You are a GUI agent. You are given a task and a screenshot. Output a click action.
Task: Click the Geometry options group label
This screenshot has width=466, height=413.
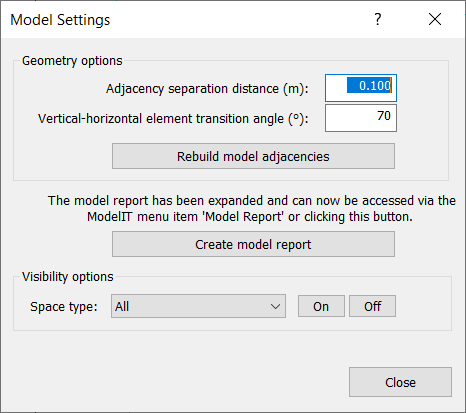[72, 61]
